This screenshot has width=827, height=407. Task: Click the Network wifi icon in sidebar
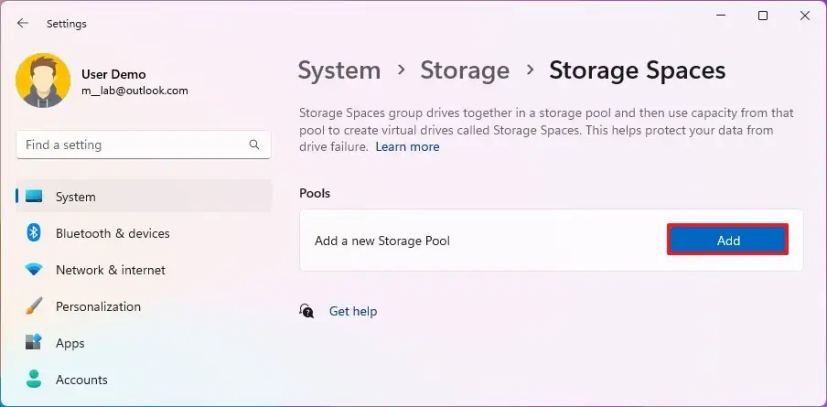[x=34, y=270]
